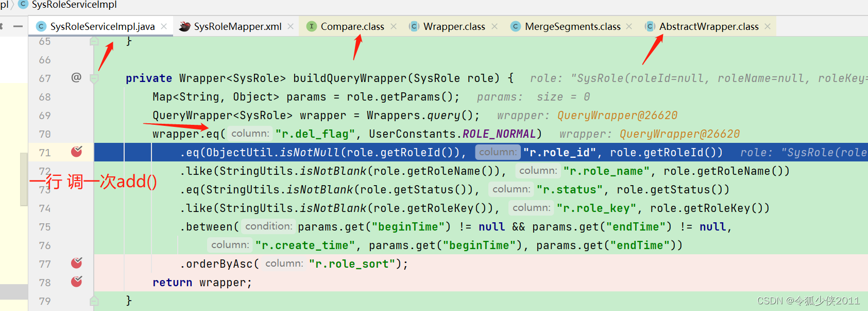Click the AbstractWrapper.class icon in tab

click(x=650, y=26)
